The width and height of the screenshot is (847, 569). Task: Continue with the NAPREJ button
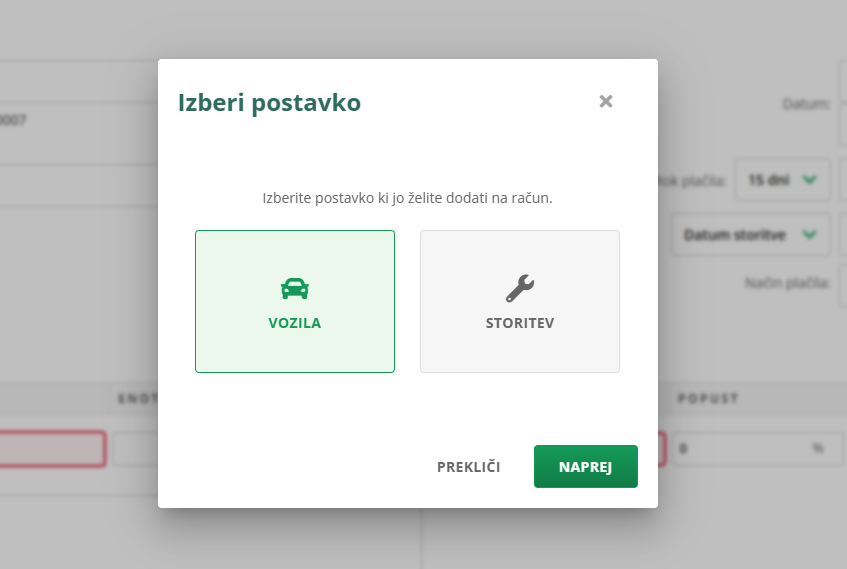586,467
